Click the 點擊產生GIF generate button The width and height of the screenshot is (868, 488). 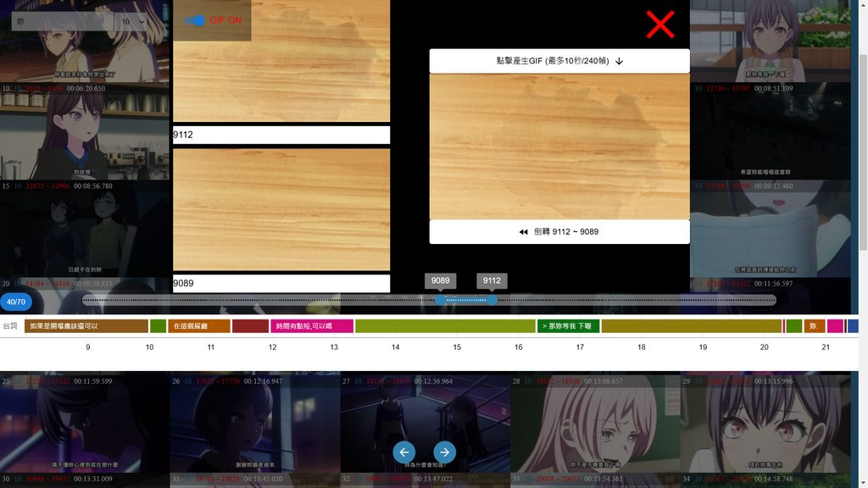click(559, 61)
